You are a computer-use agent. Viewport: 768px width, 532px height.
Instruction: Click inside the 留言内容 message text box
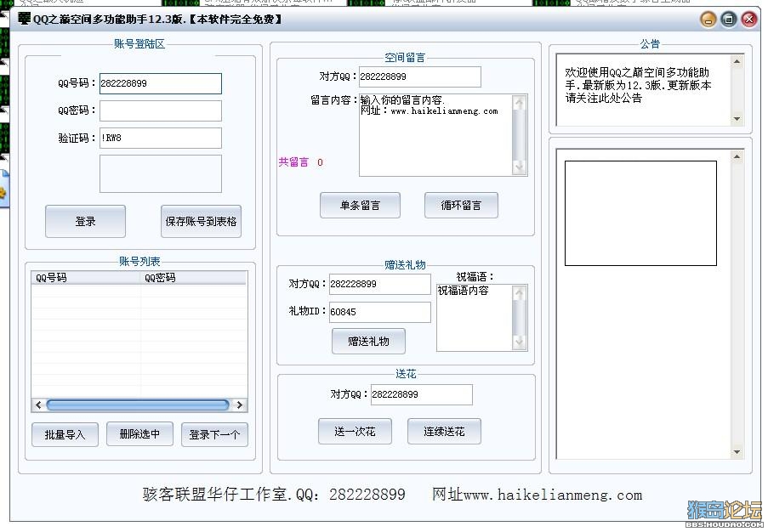(435, 135)
